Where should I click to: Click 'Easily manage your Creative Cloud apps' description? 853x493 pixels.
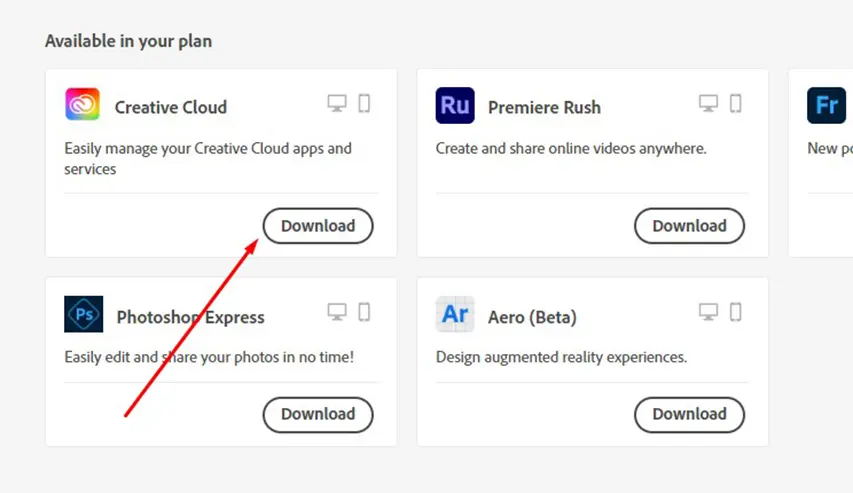[x=208, y=158]
